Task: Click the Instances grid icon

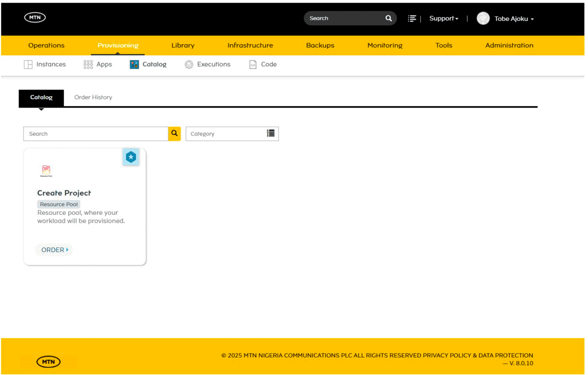Action: click(28, 64)
